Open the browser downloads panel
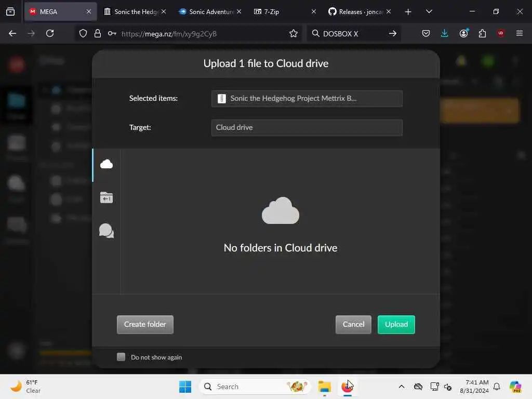532x399 pixels. pos(445,33)
